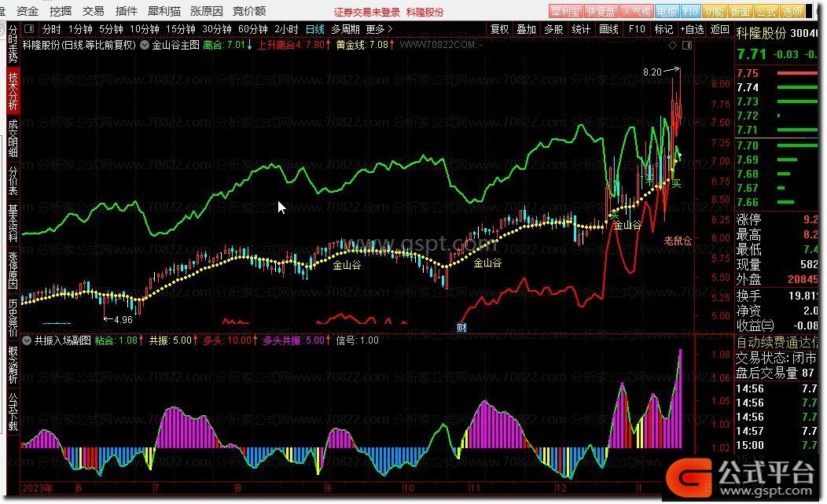This screenshot has width=827, height=504.
Task: Click the 证券交易未登录 status text
Action: (366, 12)
